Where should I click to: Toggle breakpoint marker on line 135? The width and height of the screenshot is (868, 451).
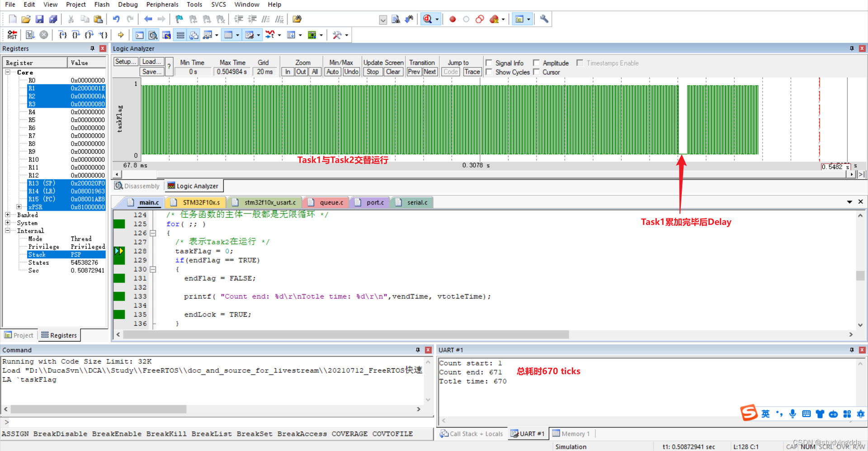119,314
